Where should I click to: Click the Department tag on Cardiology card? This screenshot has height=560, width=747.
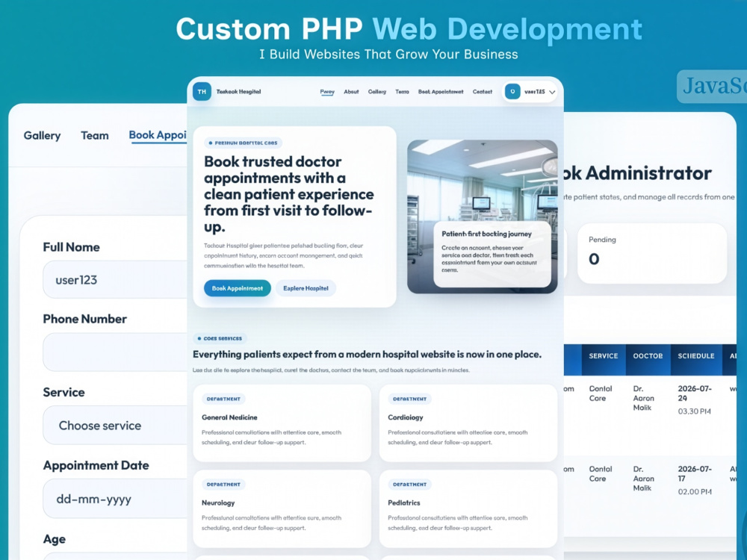(409, 399)
